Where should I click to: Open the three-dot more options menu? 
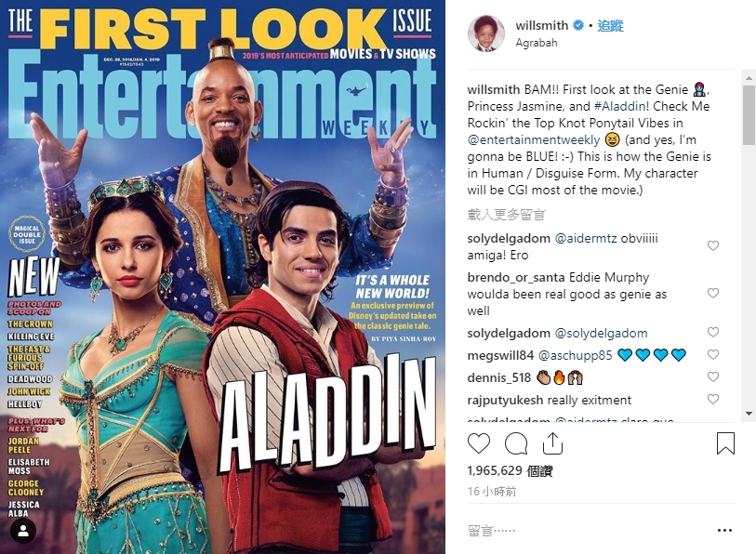[x=724, y=531]
